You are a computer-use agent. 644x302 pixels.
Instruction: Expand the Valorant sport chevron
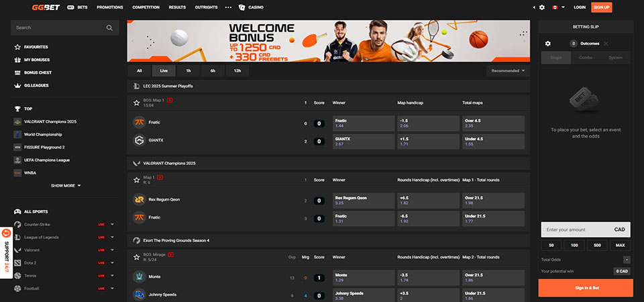(112, 250)
